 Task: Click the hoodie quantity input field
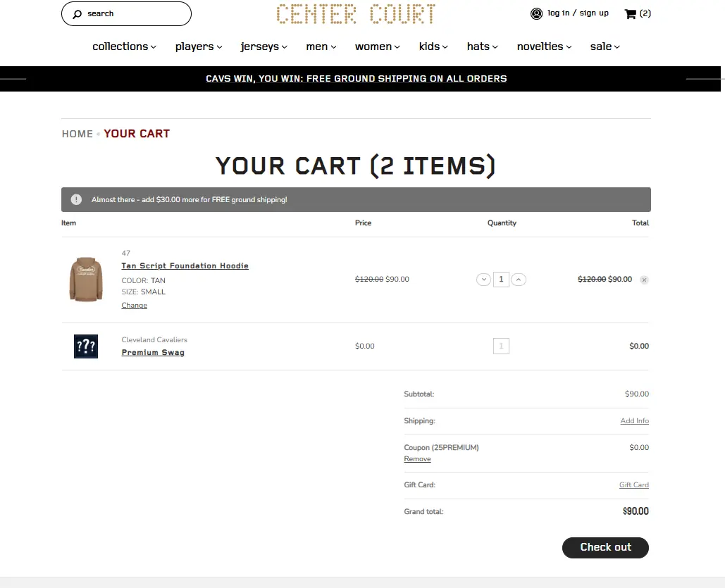click(x=501, y=280)
